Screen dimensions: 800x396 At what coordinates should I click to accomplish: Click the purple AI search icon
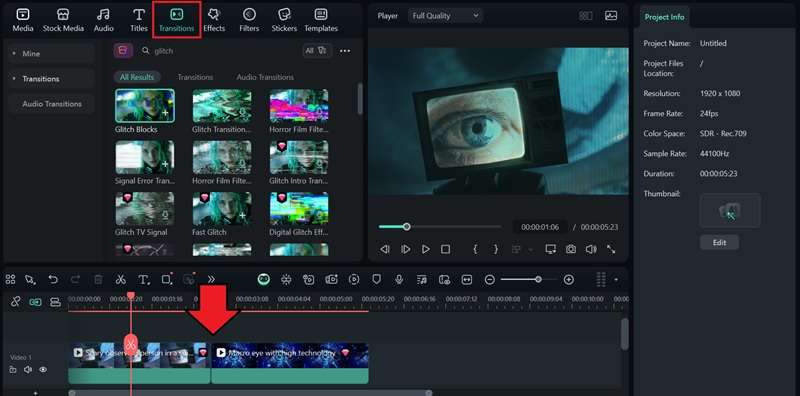click(x=123, y=51)
